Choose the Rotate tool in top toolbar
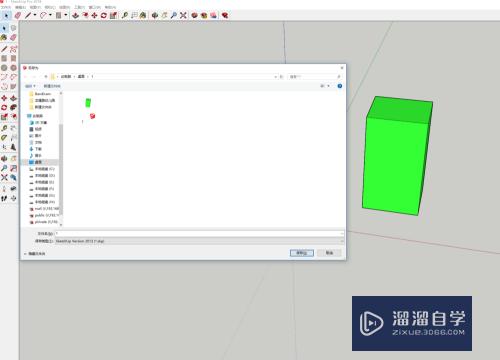The height and width of the screenshot is (360, 500). point(104,15)
